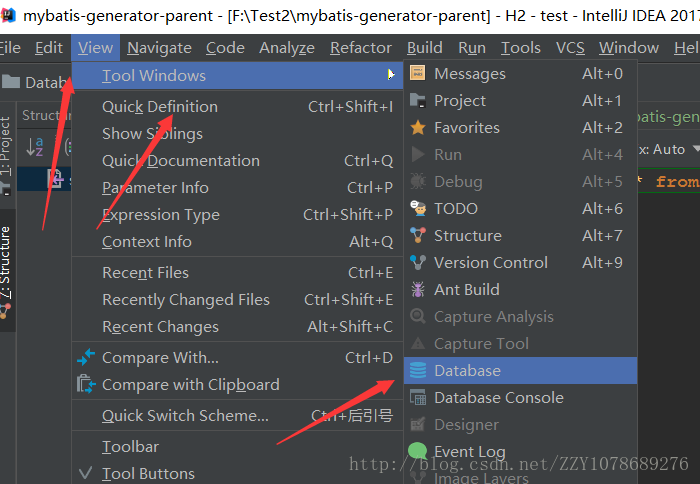The height and width of the screenshot is (484, 700).
Task: Switch to the 7: Structure side tab
Action: tap(6, 271)
